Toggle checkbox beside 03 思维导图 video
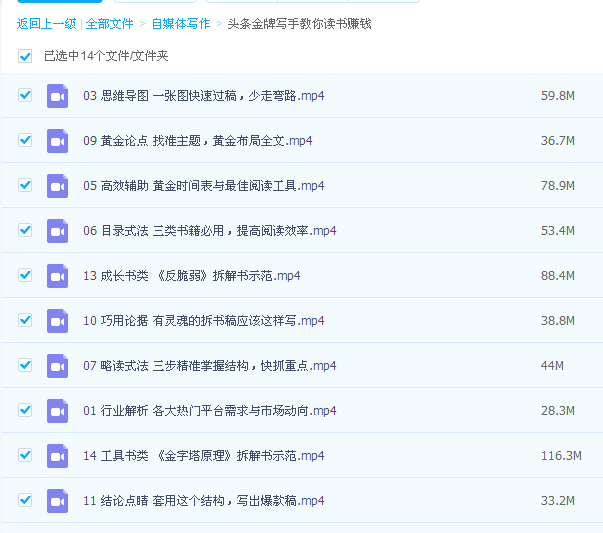 [x=25, y=96]
